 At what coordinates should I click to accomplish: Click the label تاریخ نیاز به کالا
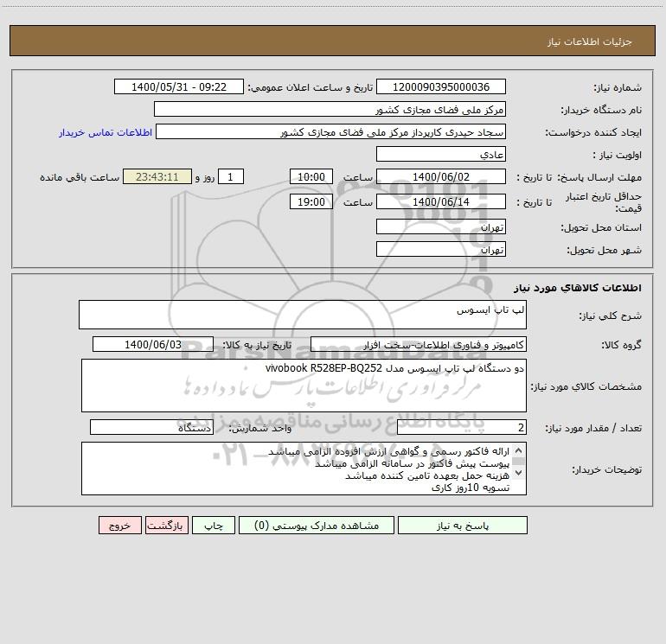pos(257,345)
